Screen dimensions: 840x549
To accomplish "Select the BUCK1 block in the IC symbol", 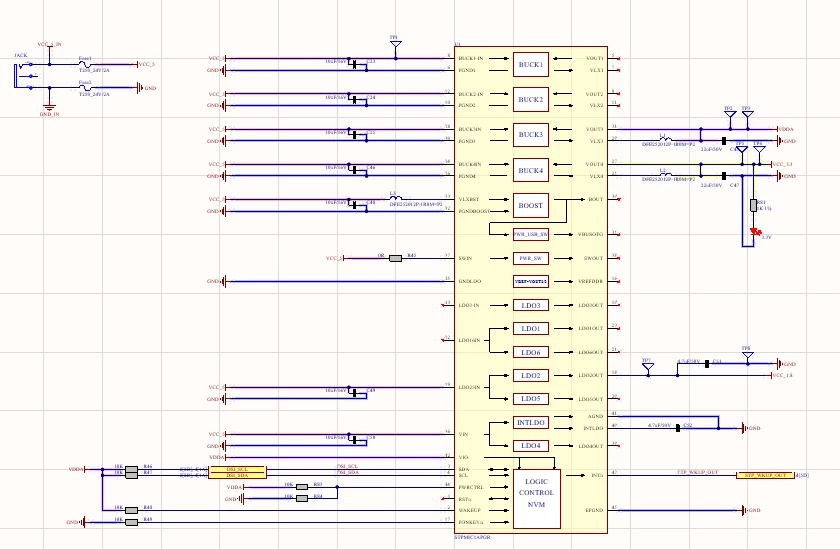I will click(530, 64).
